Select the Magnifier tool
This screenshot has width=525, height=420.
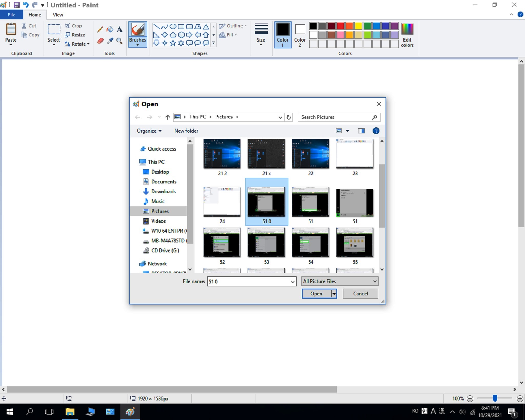click(119, 41)
